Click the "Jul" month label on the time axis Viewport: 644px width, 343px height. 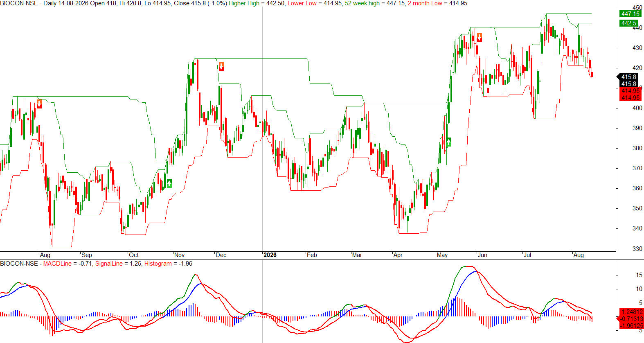[x=528, y=255]
